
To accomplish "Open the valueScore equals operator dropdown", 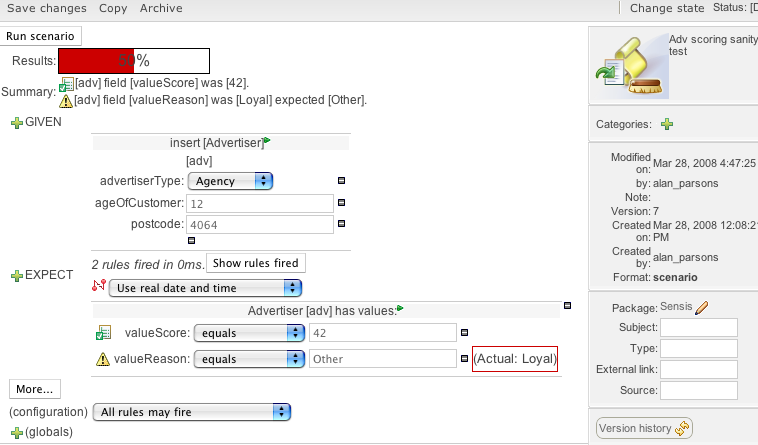I will pyautogui.click(x=249, y=333).
